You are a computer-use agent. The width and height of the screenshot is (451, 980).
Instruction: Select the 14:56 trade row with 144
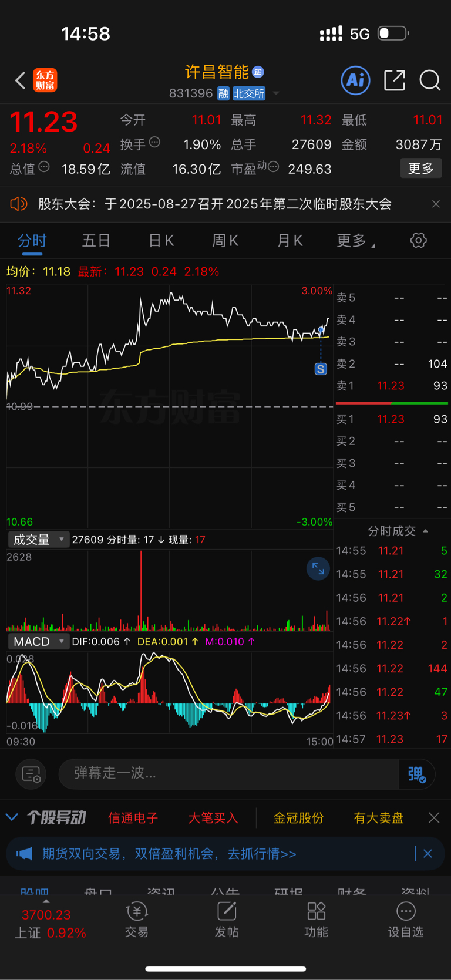click(x=392, y=668)
